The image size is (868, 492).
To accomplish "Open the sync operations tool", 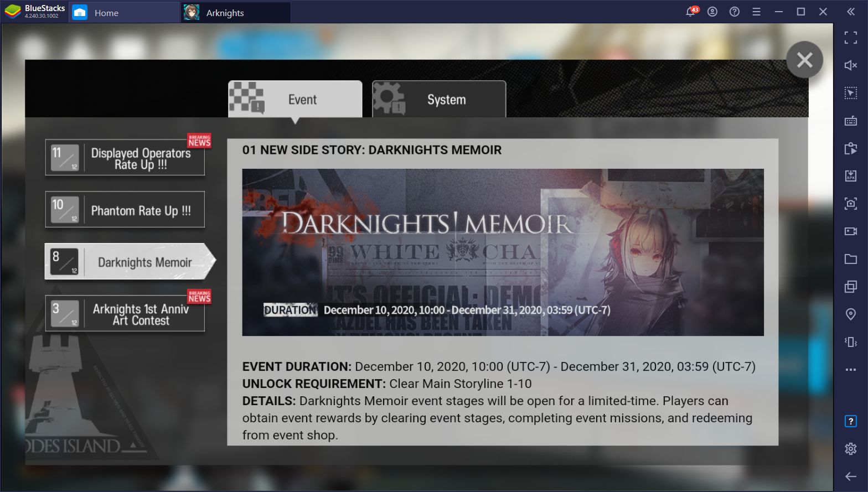I will (x=851, y=148).
